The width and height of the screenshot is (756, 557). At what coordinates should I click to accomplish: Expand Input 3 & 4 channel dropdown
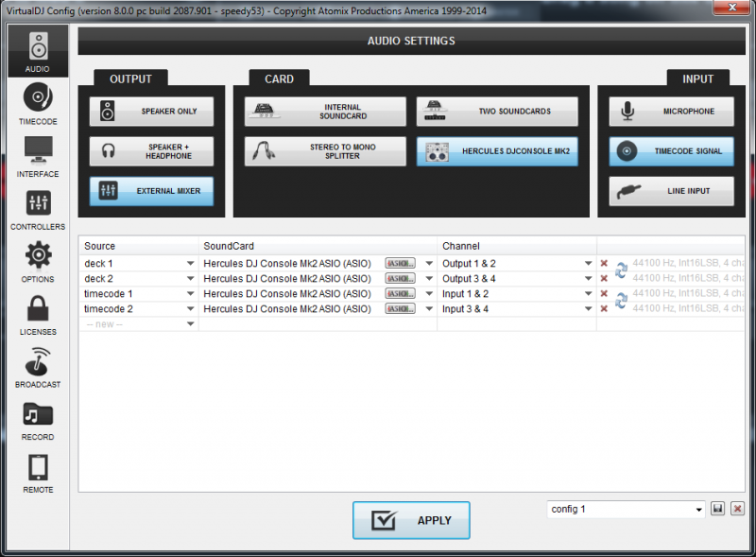(x=588, y=309)
